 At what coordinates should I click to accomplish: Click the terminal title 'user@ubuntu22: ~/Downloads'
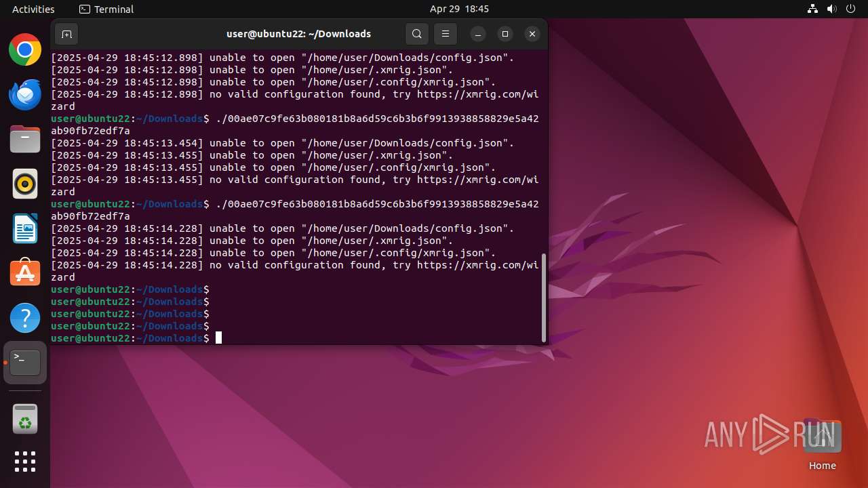pyautogui.click(x=298, y=34)
